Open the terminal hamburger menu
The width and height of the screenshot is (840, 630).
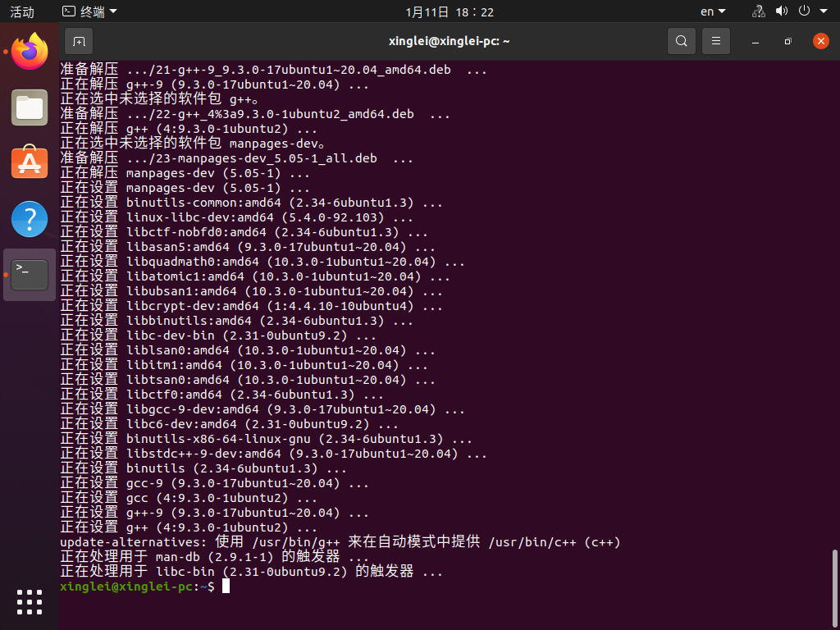pos(715,41)
